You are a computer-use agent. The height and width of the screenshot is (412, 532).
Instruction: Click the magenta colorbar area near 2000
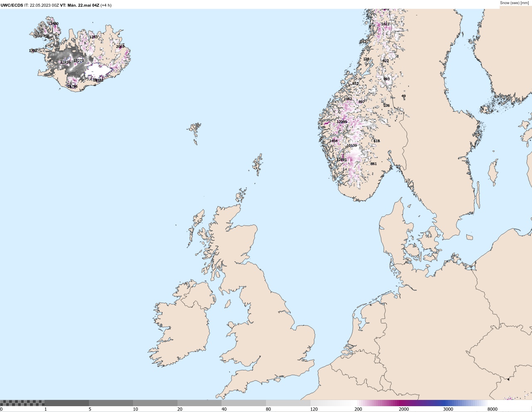pyautogui.click(x=402, y=403)
